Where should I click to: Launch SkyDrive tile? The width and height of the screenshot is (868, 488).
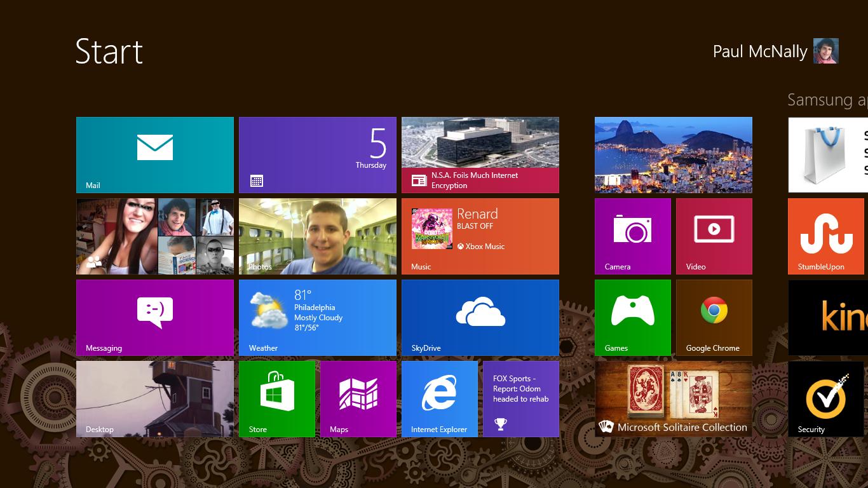(x=480, y=318)
